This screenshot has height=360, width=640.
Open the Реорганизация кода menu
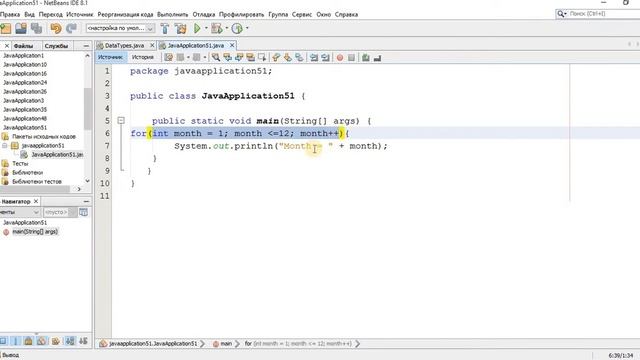coord(125,14)
